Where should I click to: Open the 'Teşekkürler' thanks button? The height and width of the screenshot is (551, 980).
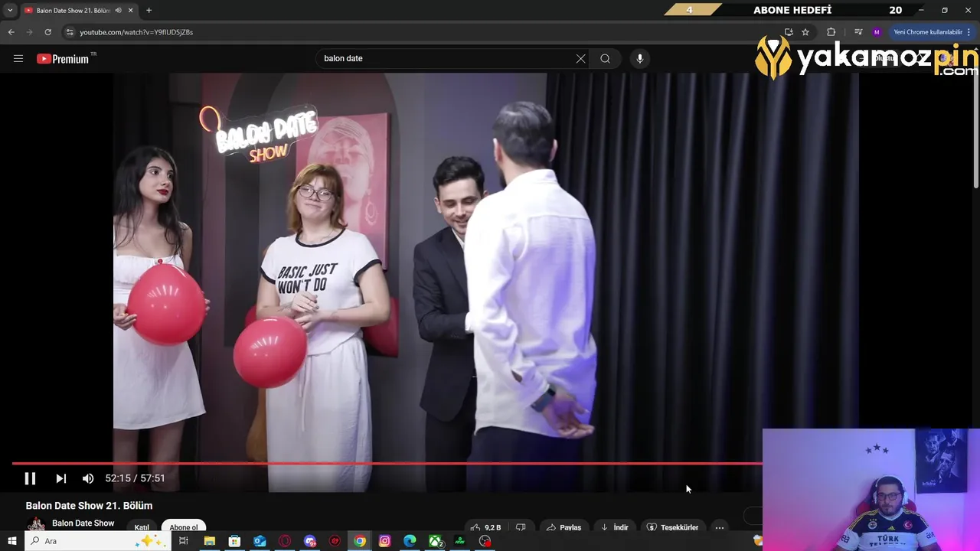(673, 527)
